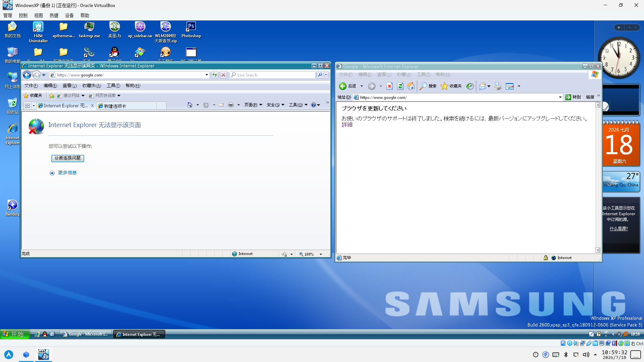Open the 开始 Start button
Screen dimensions: 644x362
point(15,334)
